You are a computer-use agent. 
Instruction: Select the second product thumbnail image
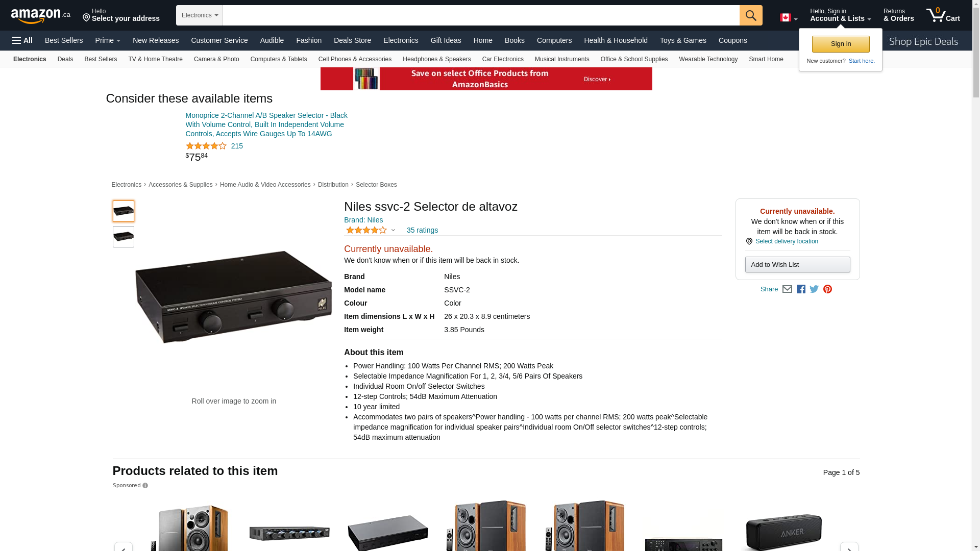click(124, 237)
